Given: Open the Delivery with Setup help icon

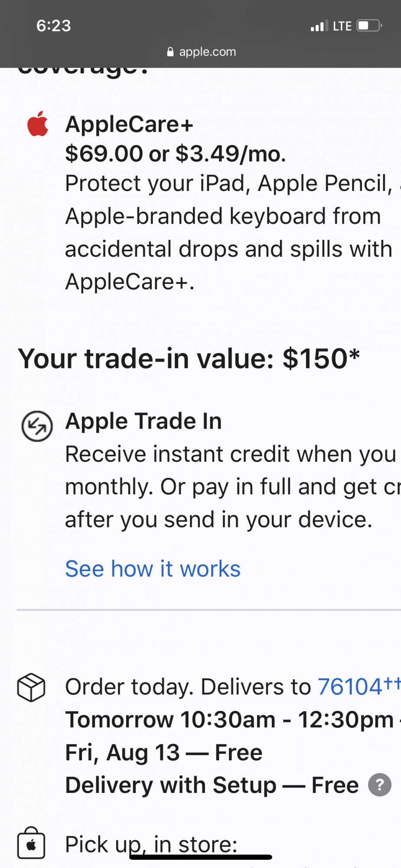Looking at the screenshot, I should (x=380, y=785).
